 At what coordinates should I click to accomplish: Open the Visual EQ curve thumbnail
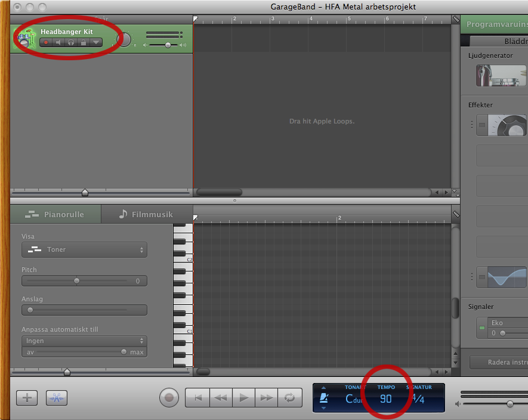click(507, 277)
